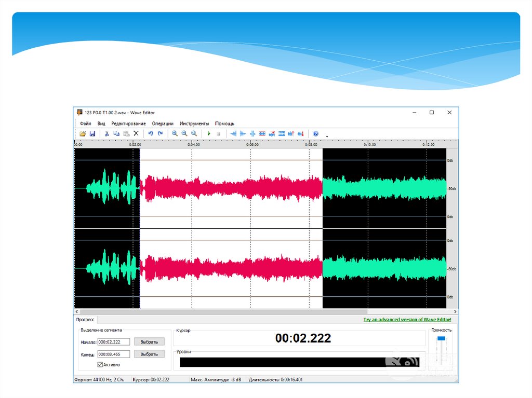Image resolution: width=532 pixels, height=398 pixels.
Task: Click the Save floppy disk icon
Action: click(92, 133)
